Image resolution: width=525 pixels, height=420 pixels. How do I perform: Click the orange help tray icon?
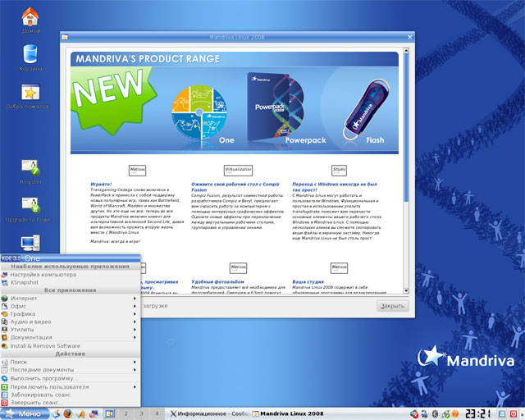point(455,414)
